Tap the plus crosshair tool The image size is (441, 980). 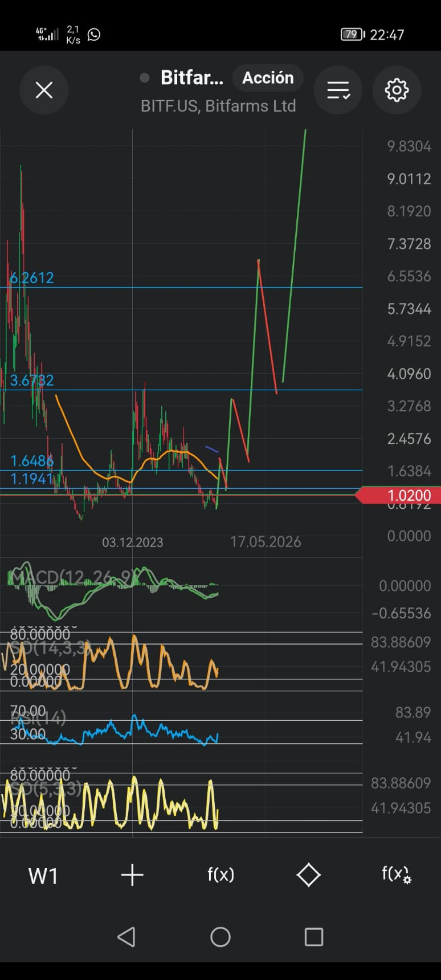(132, 875)
